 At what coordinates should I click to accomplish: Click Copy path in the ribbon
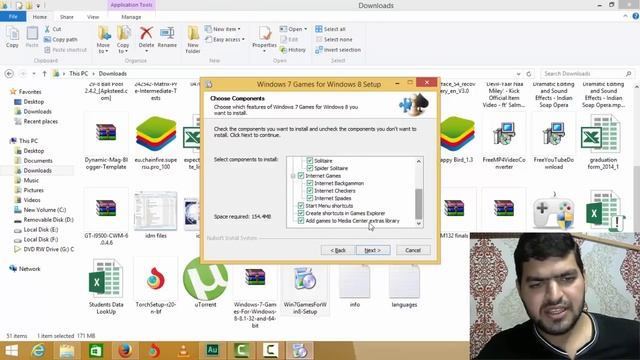pos(60,40)
